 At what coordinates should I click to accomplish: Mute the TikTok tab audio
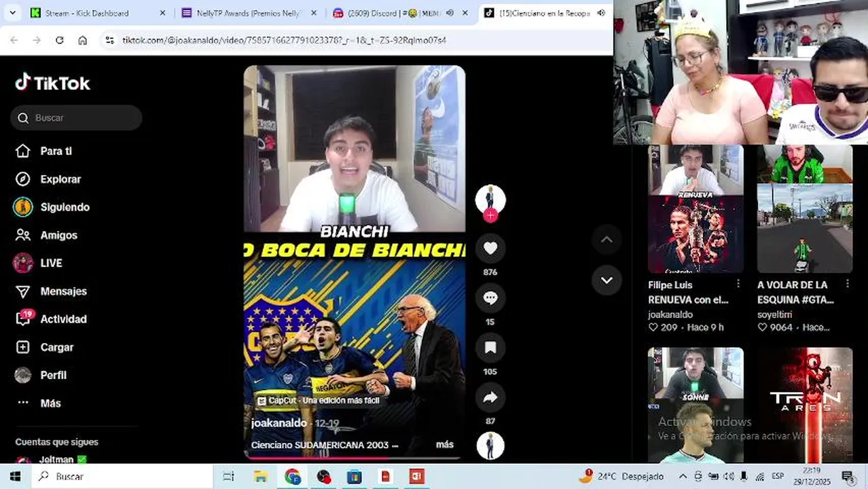(601, 13)
